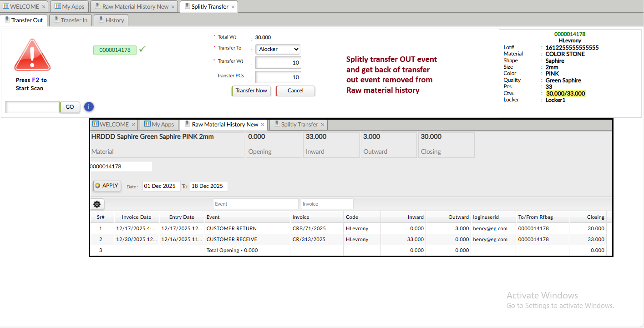Screen dimensions: 644x328
Task: Click the Cancel button
Action: [295, 91]
